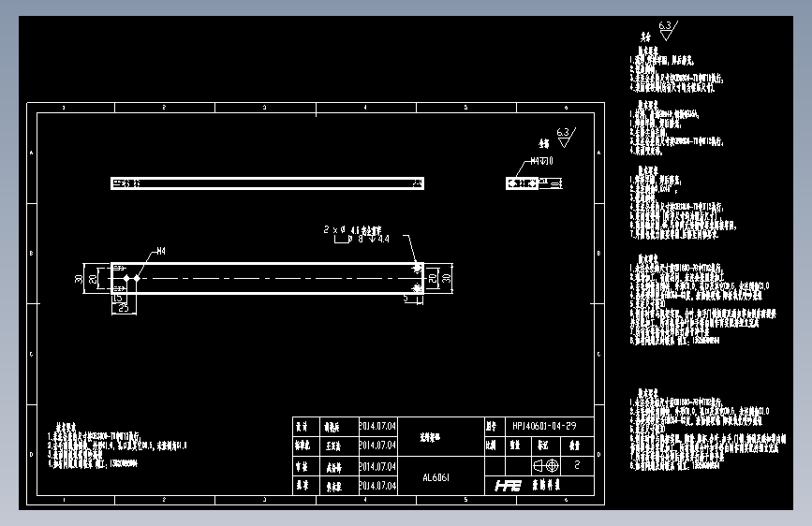Select first-row date "2014.07.04" in title block
This screenshot has height=526, width=812.
click(x=377, y=426)
